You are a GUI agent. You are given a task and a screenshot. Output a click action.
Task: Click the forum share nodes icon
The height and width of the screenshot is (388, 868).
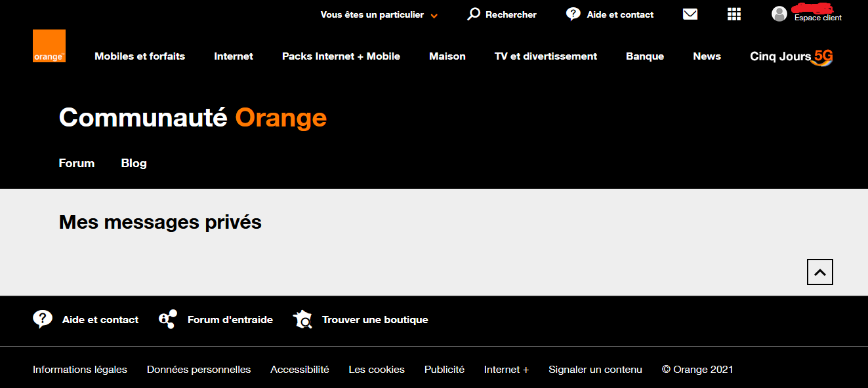(168, 319)
